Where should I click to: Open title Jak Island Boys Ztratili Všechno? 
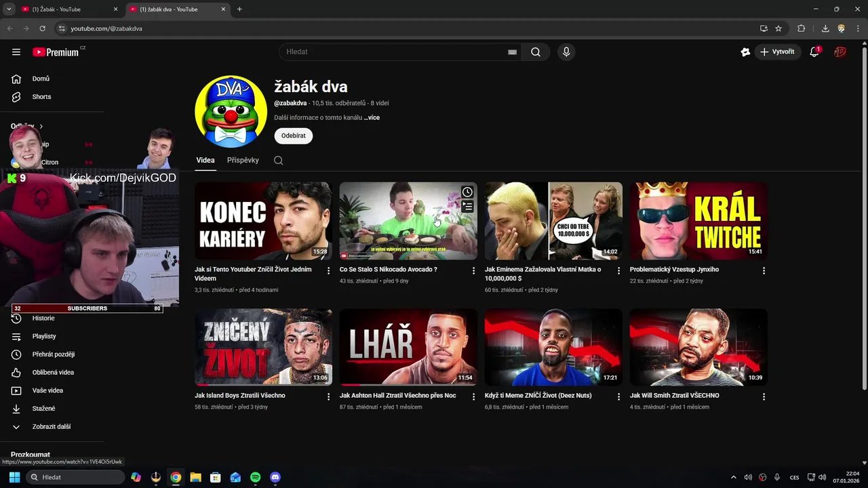240,395
